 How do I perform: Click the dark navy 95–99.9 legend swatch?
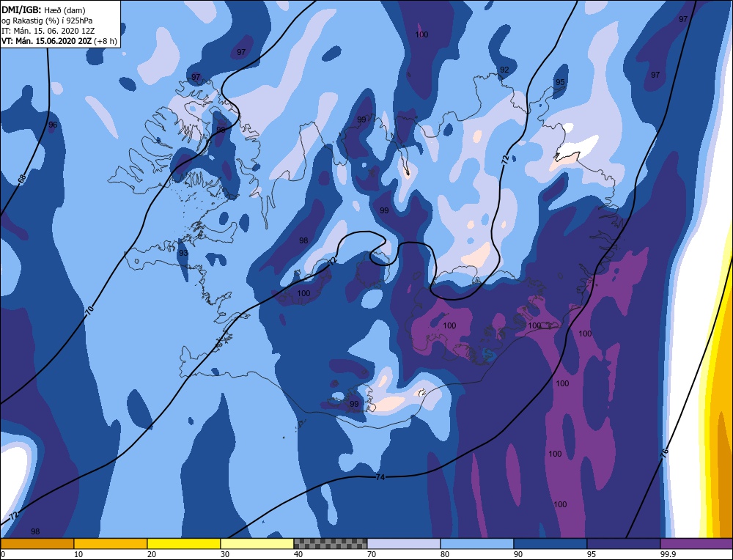pyautogui.click(x=624, y=544)
